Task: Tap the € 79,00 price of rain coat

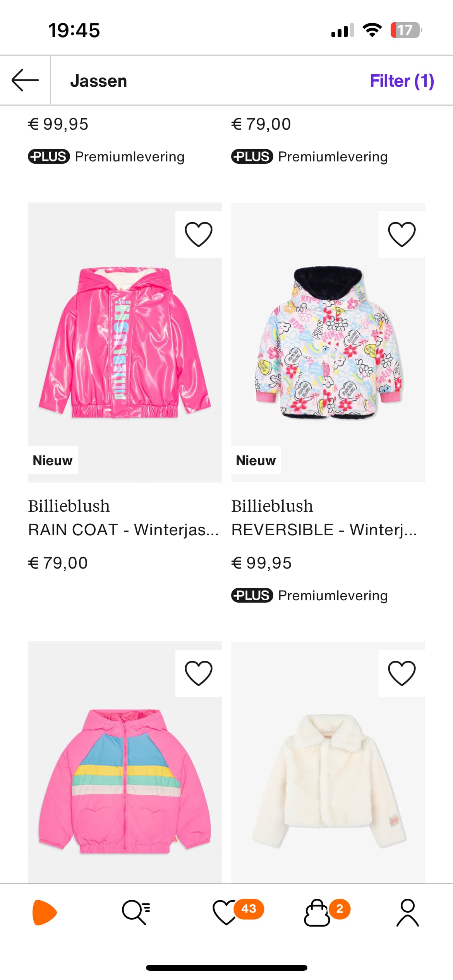Action: point(58,563)
